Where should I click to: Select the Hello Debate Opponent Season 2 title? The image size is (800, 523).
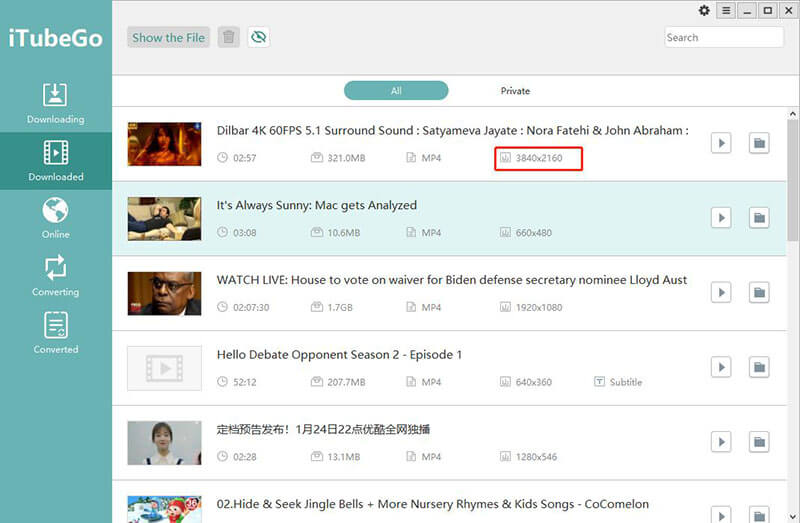click(x=339, y=355)
